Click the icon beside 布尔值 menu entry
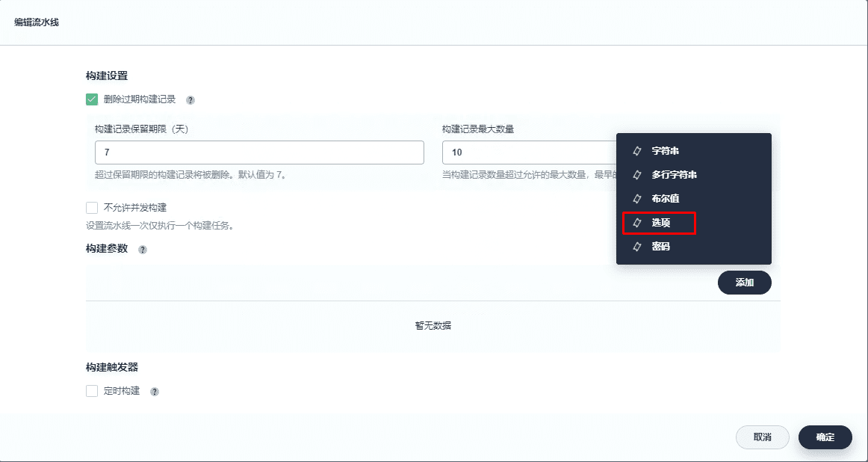 [x=637, y=198]
